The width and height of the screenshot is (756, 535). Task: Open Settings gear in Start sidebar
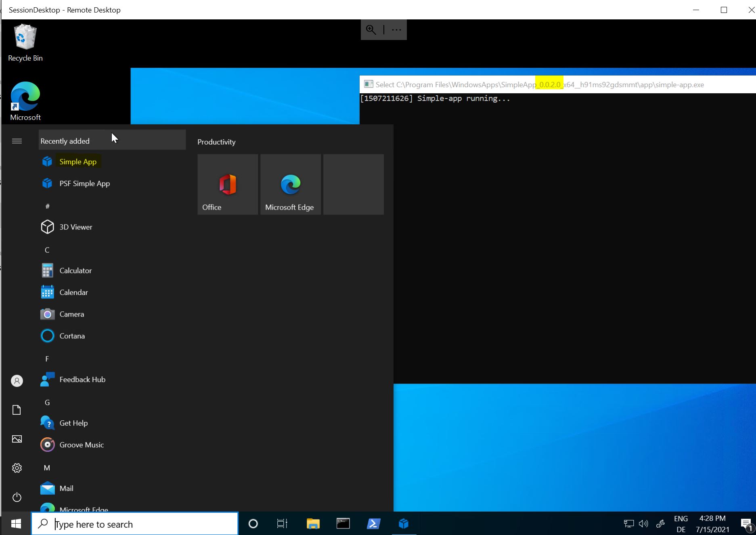point(17,468)
